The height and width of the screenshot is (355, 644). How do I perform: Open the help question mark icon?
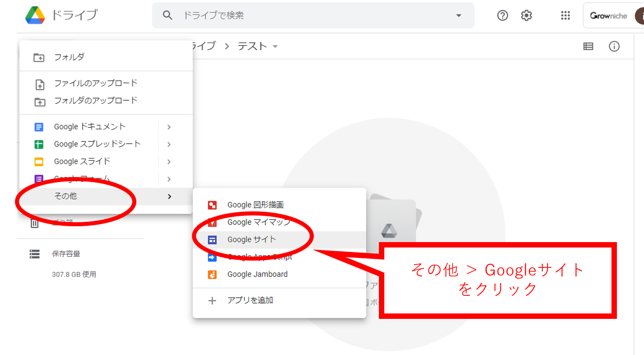pyautogui.click(x=503, y=15)
